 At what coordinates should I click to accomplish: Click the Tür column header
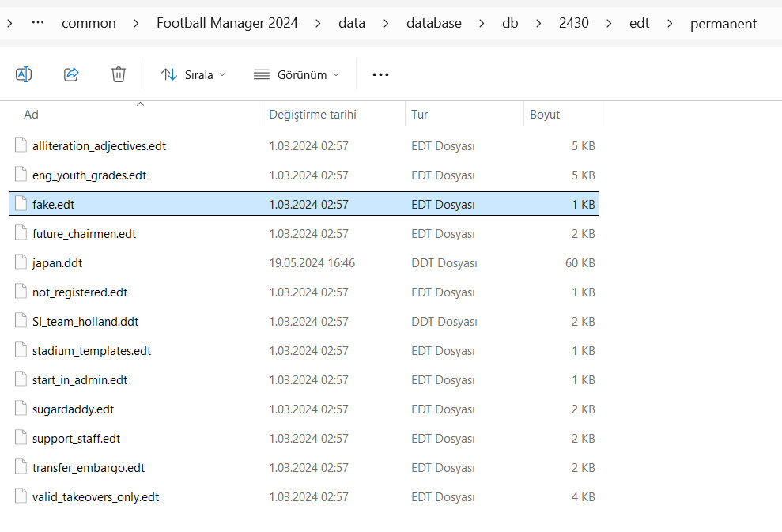click(x=419, y=115)
